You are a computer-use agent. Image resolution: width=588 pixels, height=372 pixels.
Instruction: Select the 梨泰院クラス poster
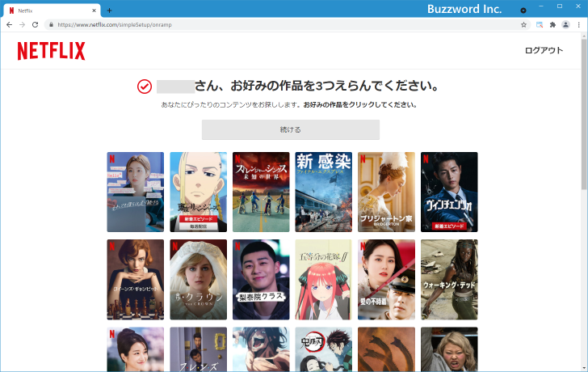(x=261, y=280)
